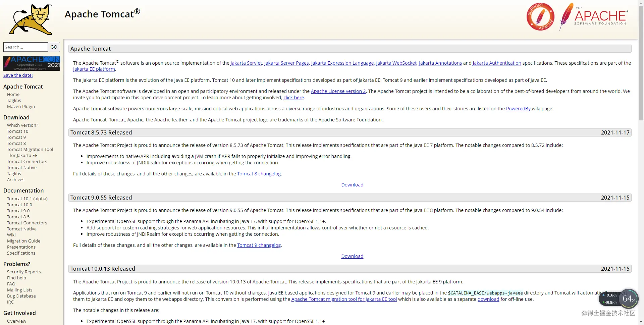Open the PoweredBy wiki link
The width and height of the screenshot is (644, 325).
518,109
